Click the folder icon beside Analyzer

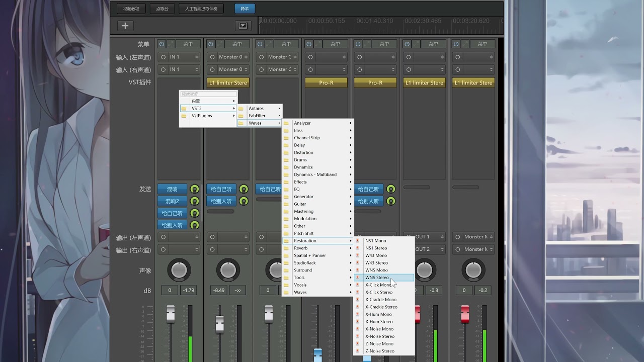coord(286,123)
